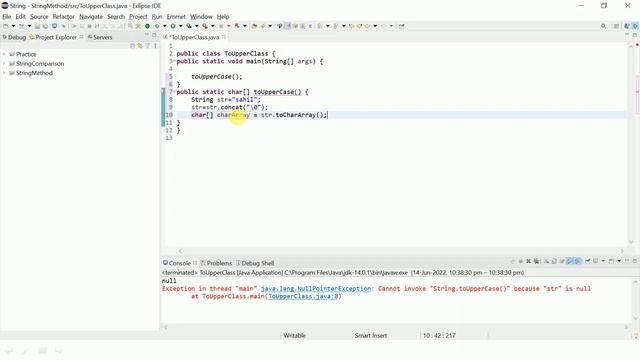
Task: Minimize the Console panel
Action: point(627,261)
